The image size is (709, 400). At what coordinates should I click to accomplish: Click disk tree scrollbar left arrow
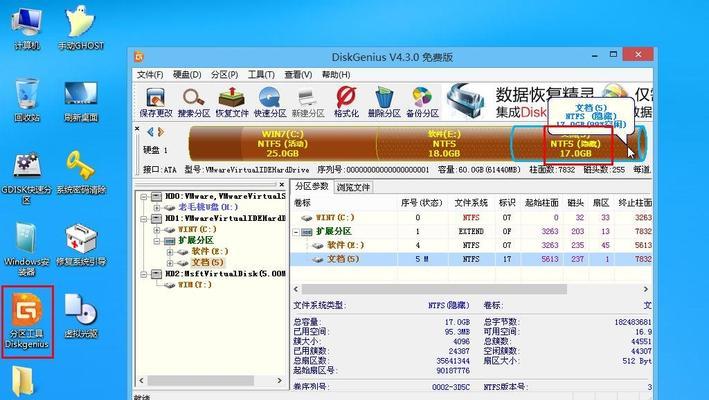142,381
